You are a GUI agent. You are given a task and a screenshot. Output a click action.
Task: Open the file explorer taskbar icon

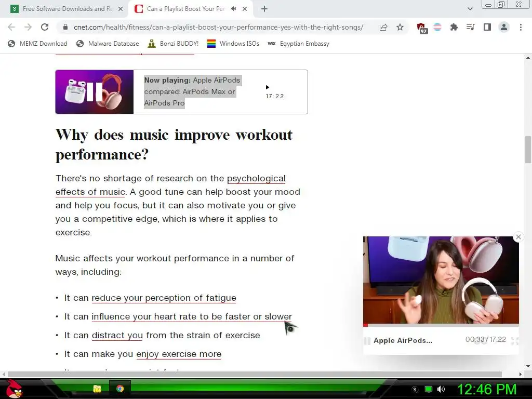(97, 389)
